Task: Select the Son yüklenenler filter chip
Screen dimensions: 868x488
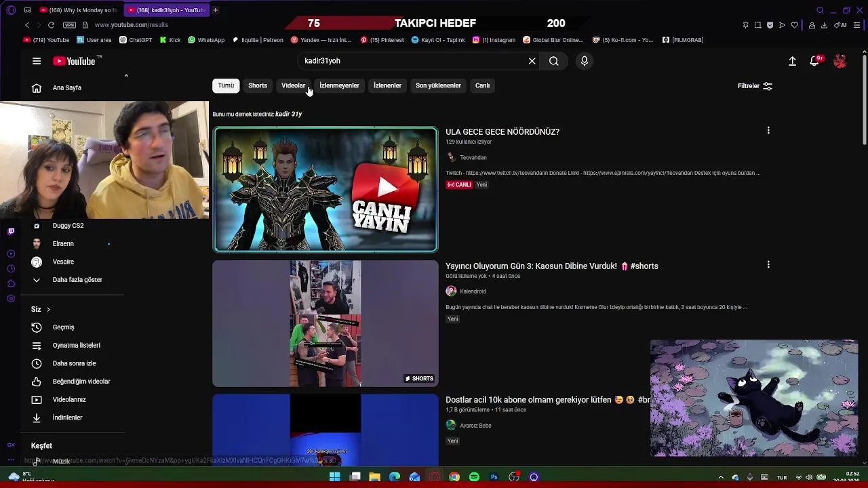Action: tap(438, 85)
